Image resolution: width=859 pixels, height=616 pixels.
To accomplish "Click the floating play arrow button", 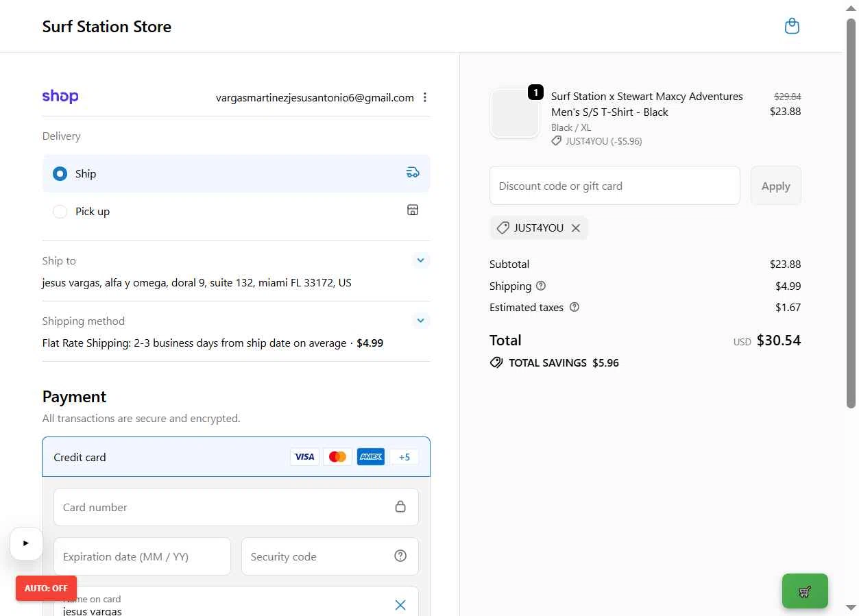I will pyautogui.click(x=27, y=543).
